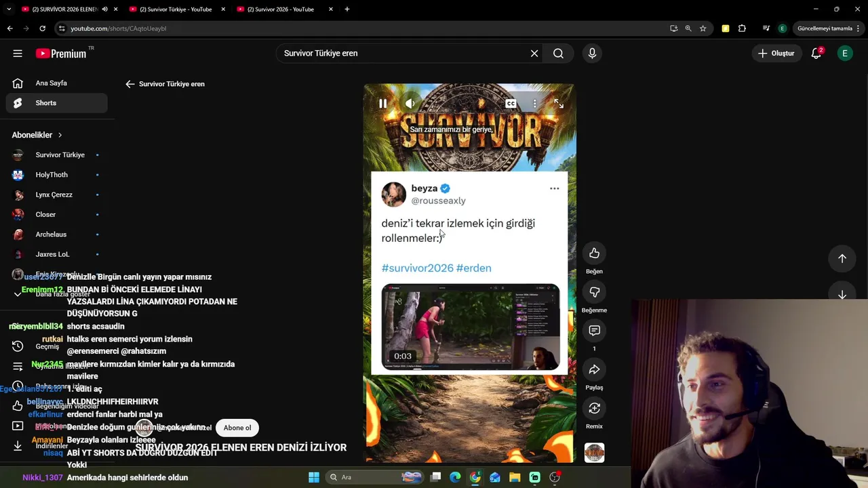Go to previous Short with up arrow

pos(842,258)
